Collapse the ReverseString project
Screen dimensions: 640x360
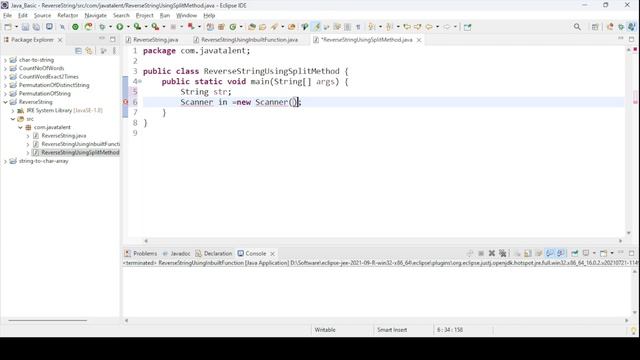(x=5, y=102)
